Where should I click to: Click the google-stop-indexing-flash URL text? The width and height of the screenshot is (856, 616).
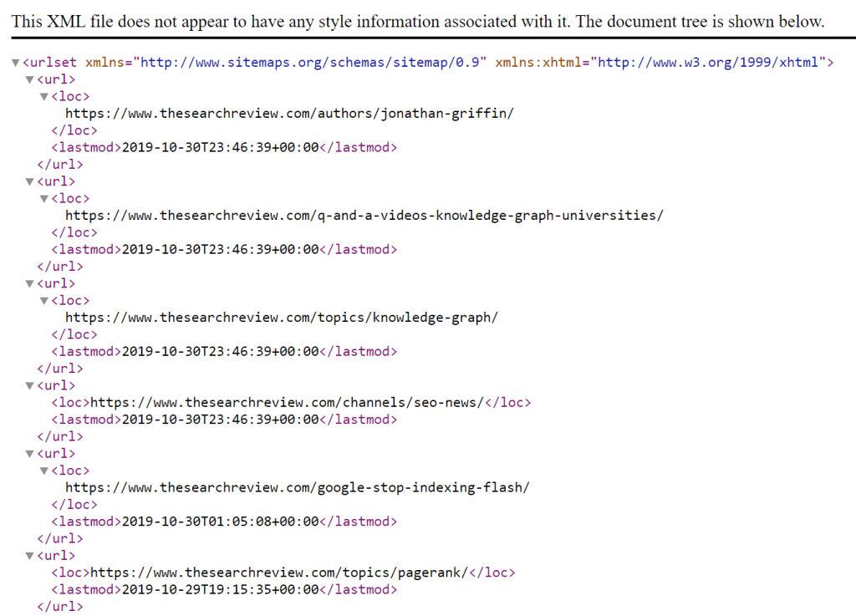tap(298, 488)
